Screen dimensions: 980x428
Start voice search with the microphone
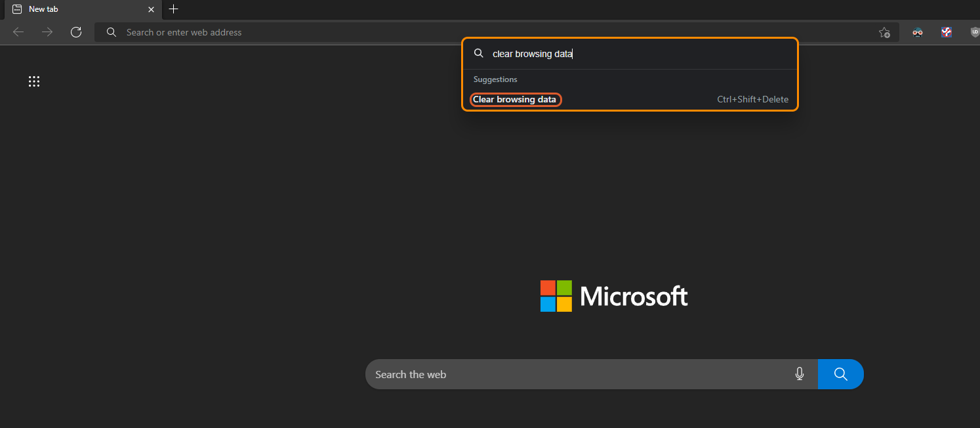[x=800, y=374]
